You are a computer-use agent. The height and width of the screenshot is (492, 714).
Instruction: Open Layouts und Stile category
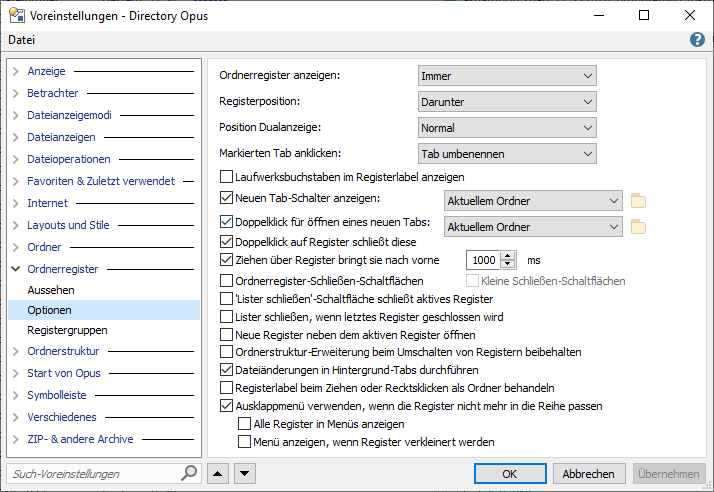click(x=68, y=225)
